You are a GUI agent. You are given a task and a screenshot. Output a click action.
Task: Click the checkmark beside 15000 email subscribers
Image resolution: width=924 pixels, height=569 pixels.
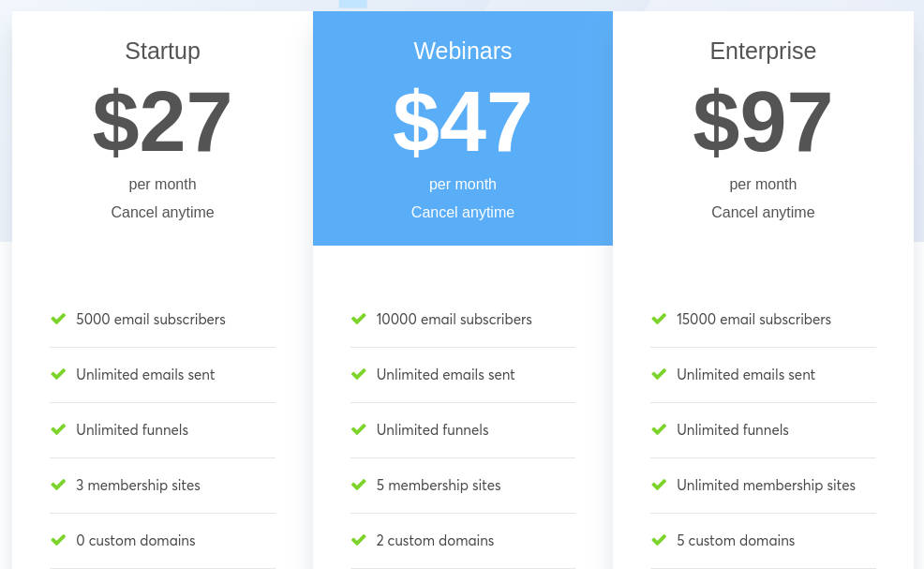659,319
